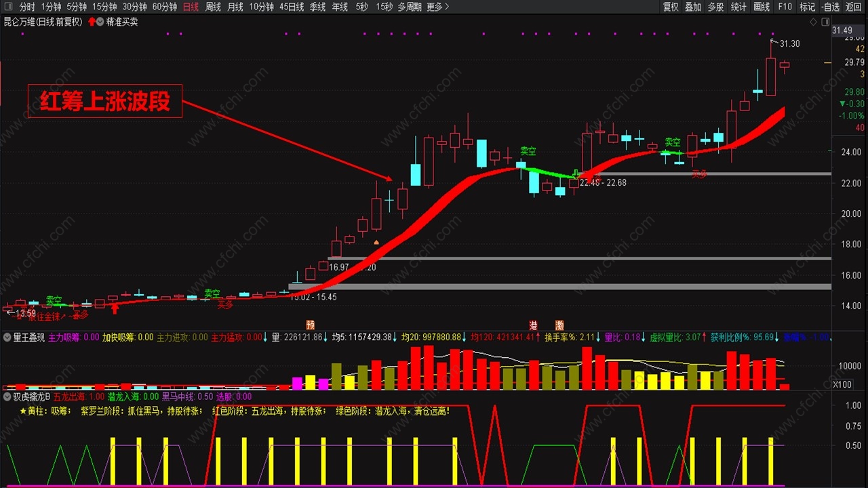Click the 黑马中线: 0.50 value

tap(187, 396)
